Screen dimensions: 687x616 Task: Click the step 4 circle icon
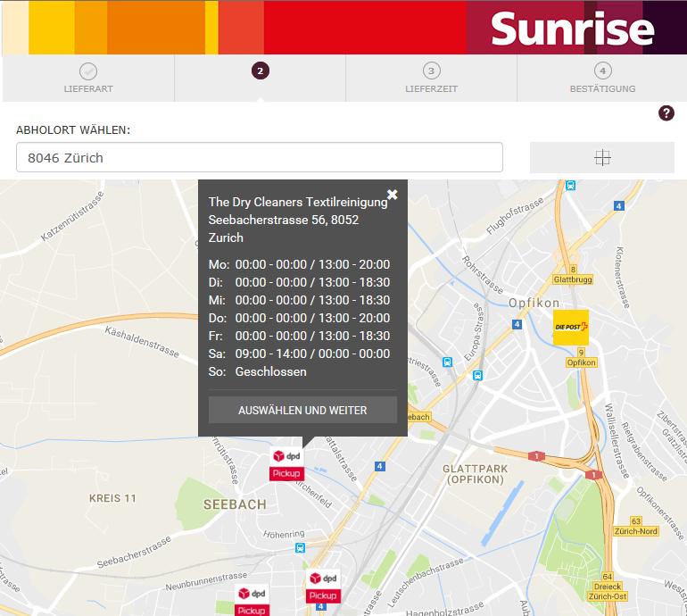click(603, 71)
